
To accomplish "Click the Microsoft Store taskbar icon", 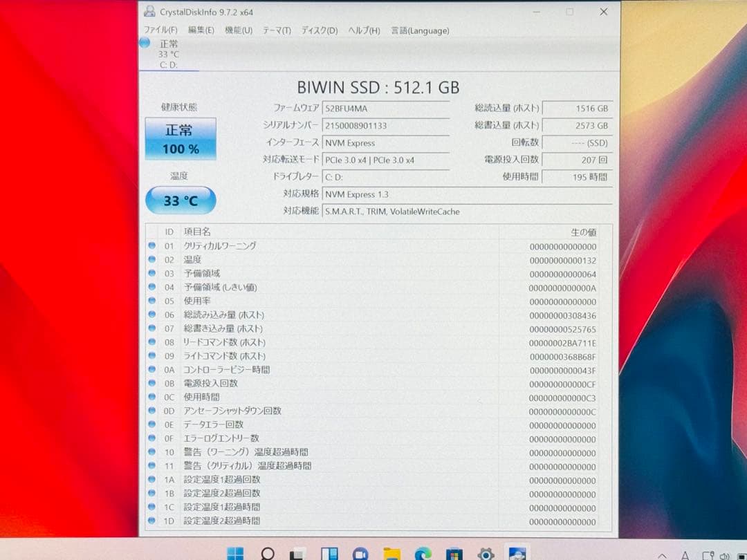I will (453, 553).
